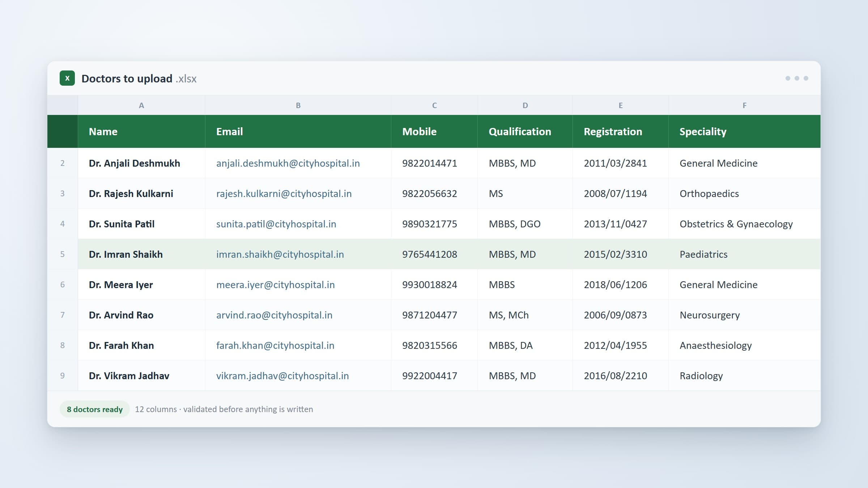Click the Qualification header cell
868x488 pixels.
point(525,132)
